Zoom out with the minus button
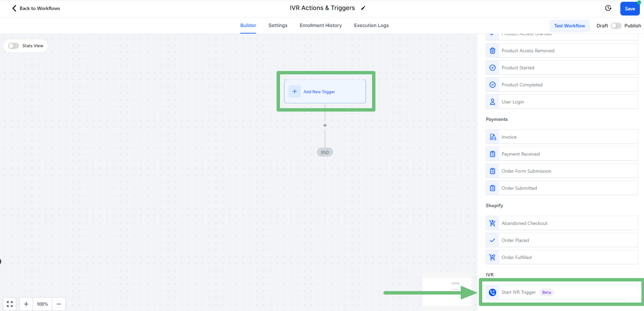This screenshot has height=311, width=644. [59, 304]
